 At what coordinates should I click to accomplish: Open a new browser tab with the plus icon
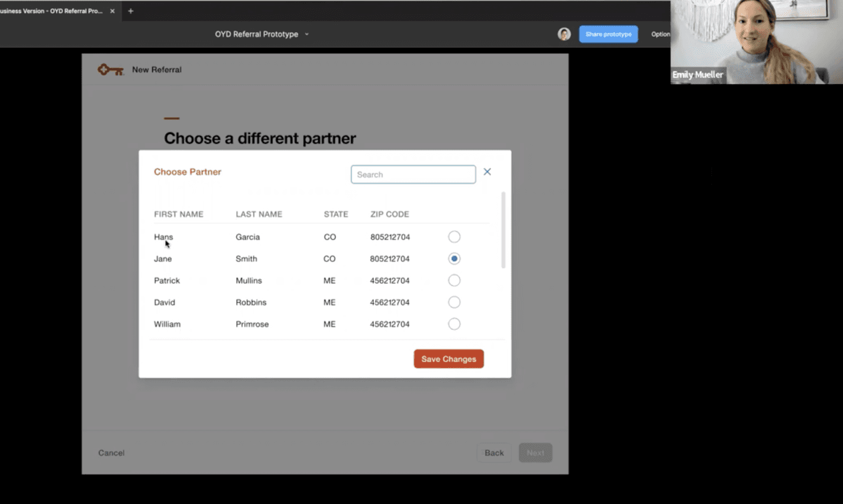[130, 10]
